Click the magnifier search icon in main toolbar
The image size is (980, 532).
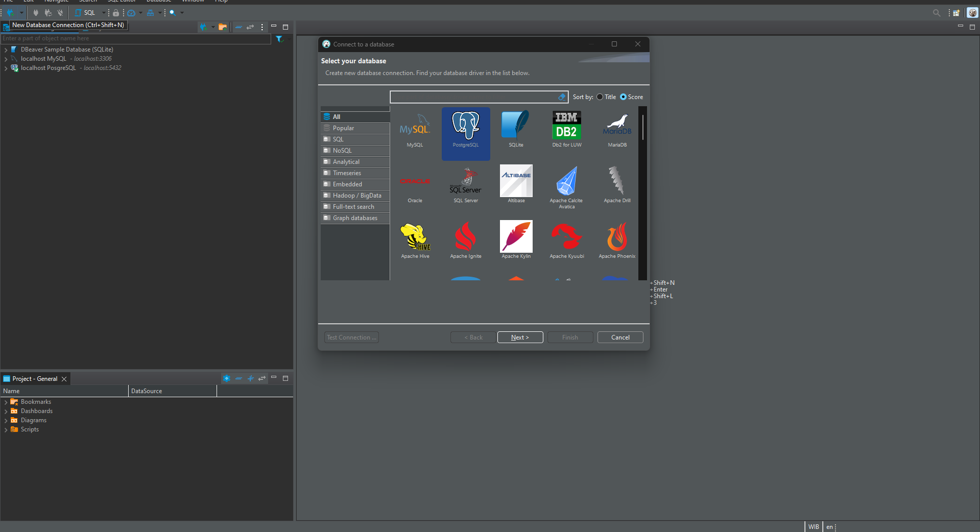pyautogui.click(x=173, y=13)
